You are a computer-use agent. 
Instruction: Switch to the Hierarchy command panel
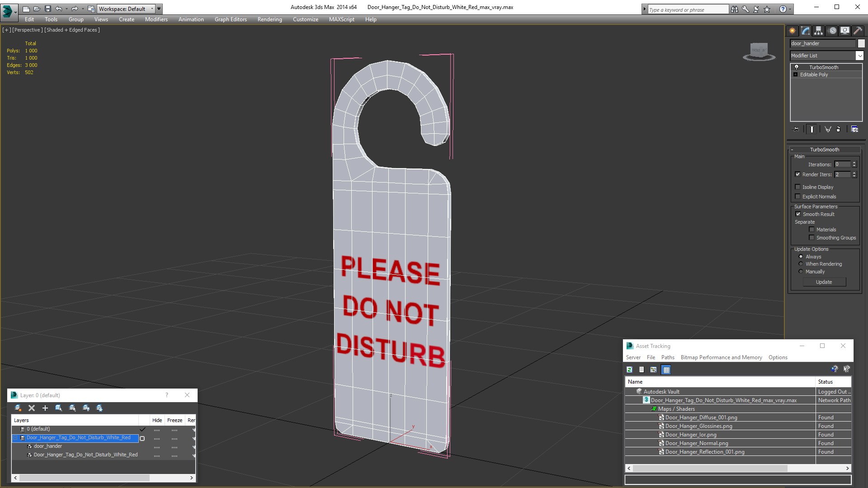(818, 31)
